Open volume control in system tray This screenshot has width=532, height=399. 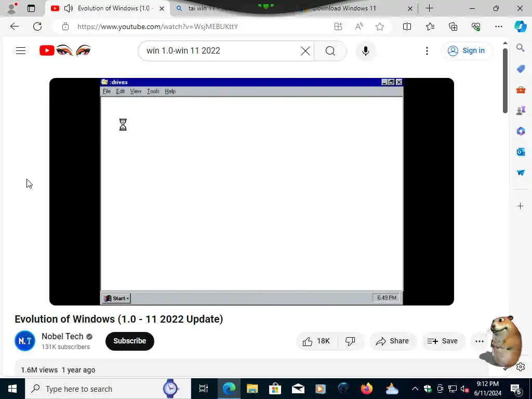[464, 389]
